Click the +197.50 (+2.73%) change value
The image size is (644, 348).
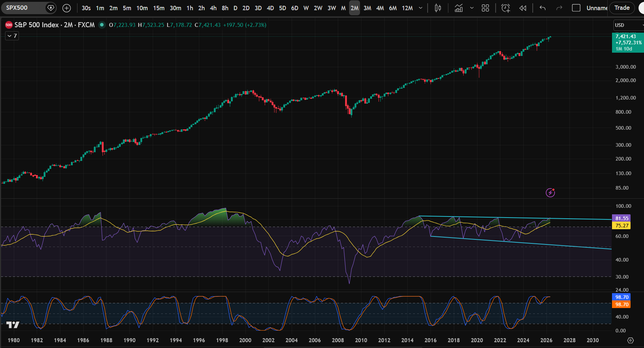(x=245, y=25)
